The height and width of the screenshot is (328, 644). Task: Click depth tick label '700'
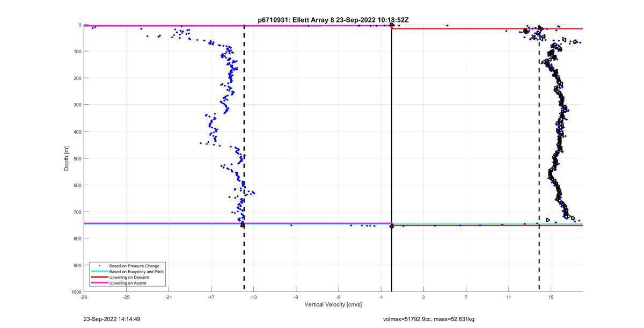[x=77, y=212]
